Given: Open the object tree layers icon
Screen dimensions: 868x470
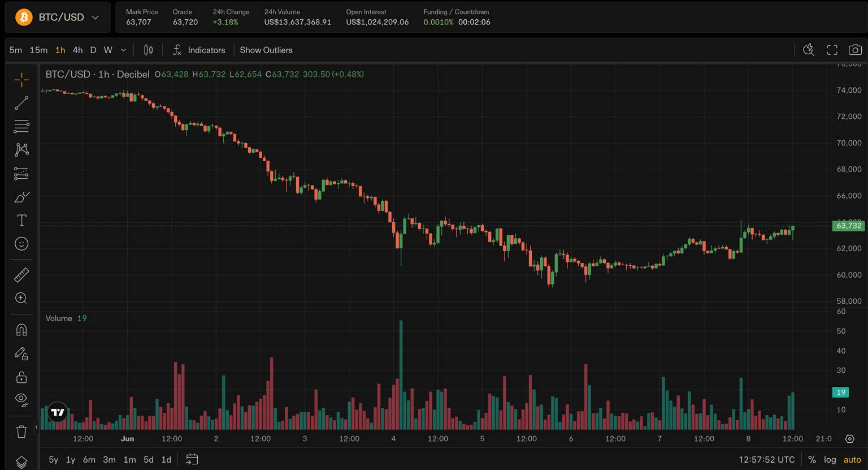Looking at the screenshot, I should [21, 462].
